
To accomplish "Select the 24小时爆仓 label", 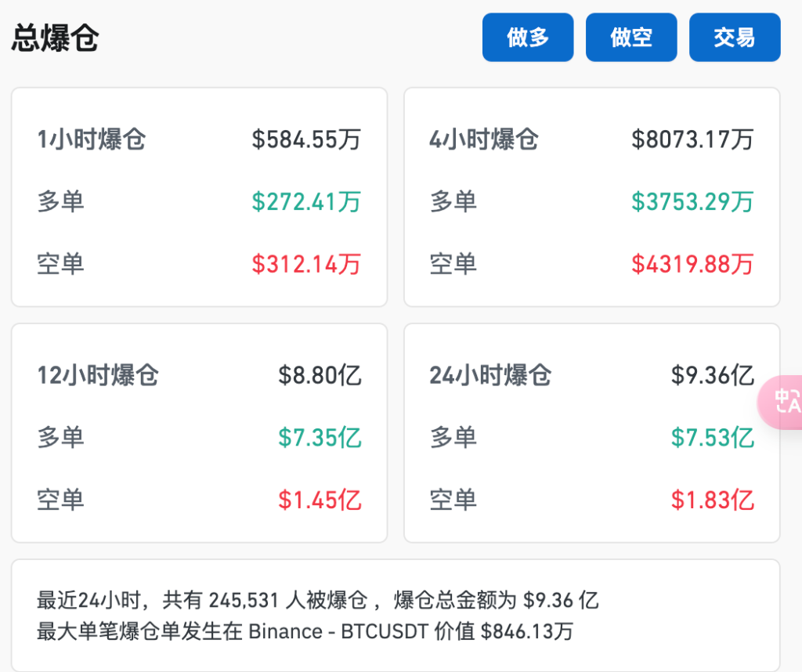I will [490, 375].
